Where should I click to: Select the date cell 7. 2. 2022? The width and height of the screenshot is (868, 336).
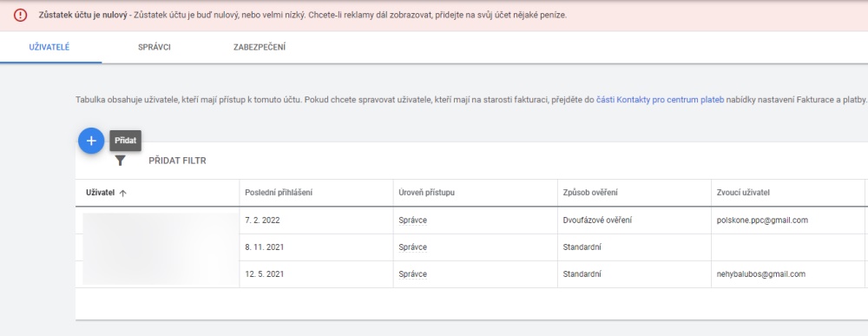coord(262,221)
